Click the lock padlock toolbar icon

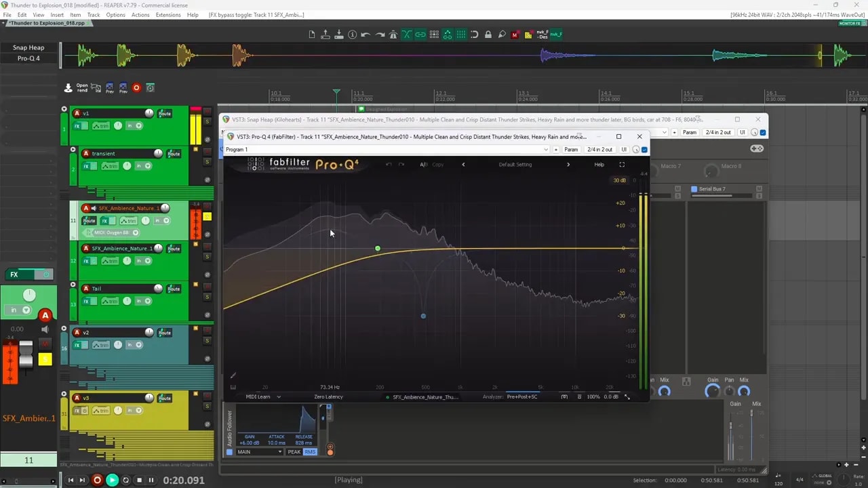[x=488, y=35]
